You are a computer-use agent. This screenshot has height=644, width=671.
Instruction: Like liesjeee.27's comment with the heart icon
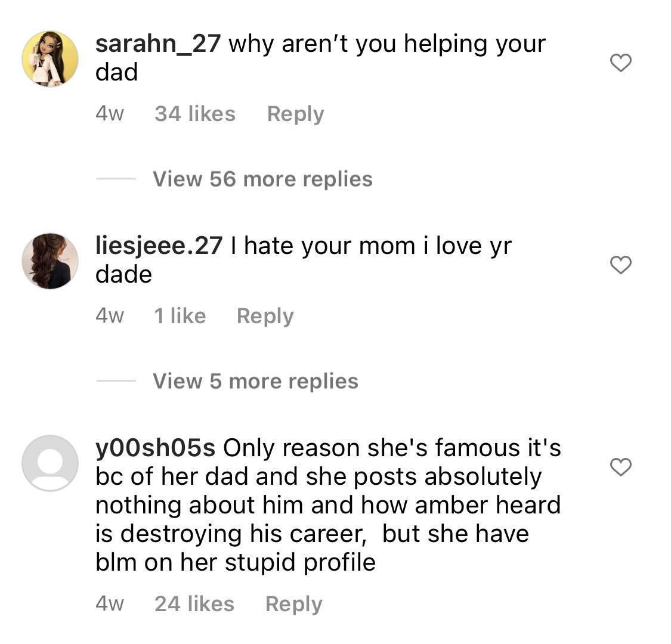pyautogui.click(x=621, y=264)
